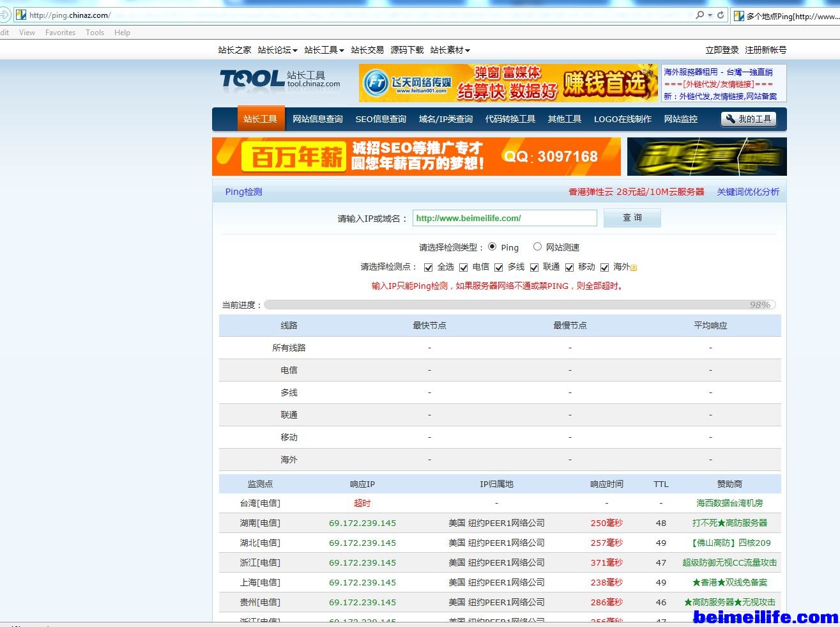Expand the 站长素材 dropdown menu

coord(450,50)
